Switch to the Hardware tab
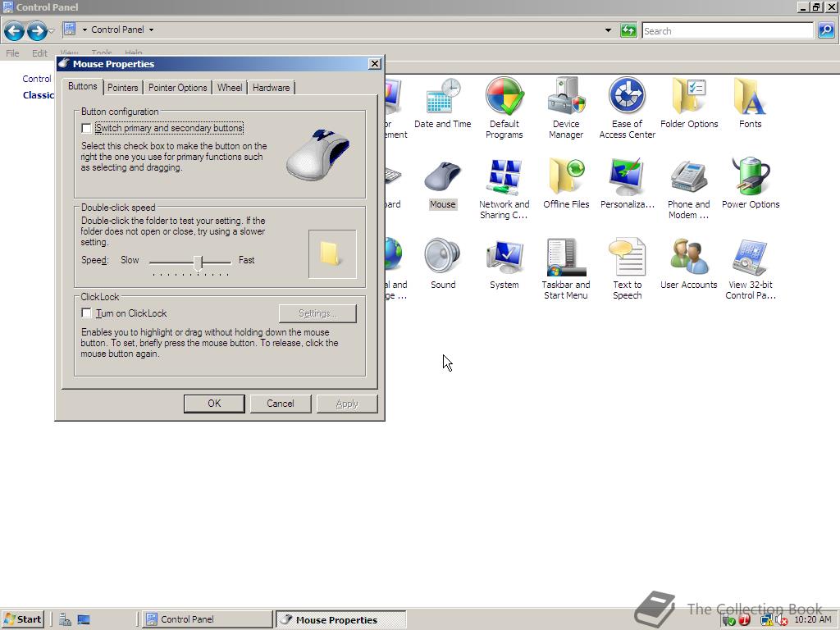 [x=271, y=88]
